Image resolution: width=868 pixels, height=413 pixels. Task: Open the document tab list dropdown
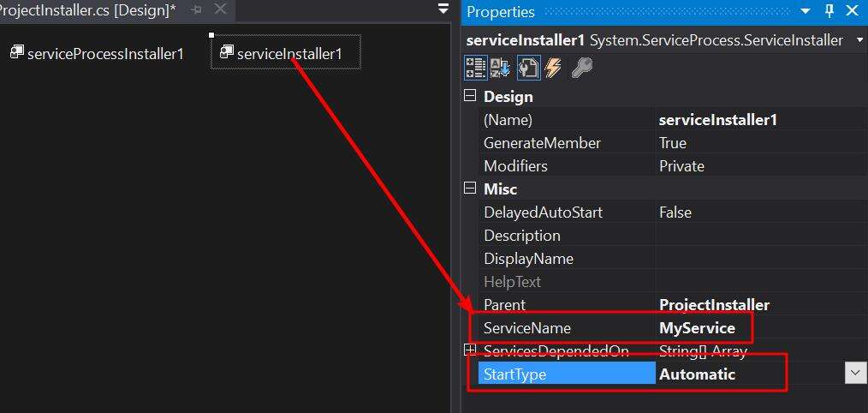(443, 9)
